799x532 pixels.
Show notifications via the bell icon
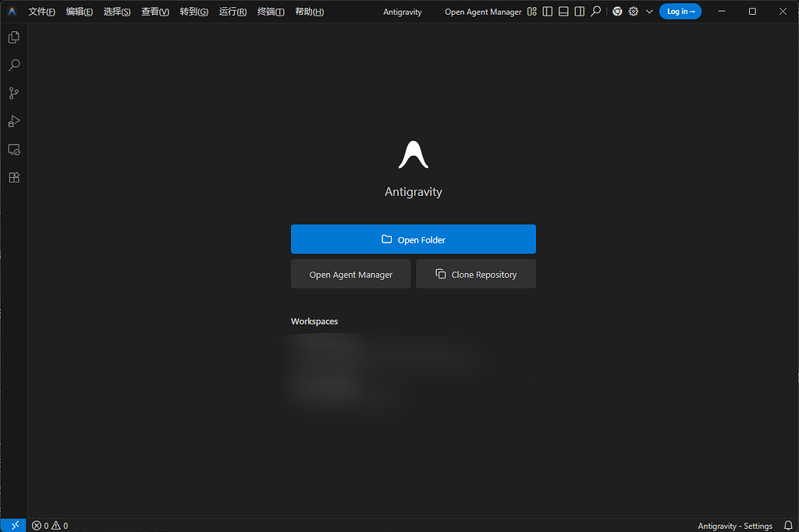click(788, 526)
